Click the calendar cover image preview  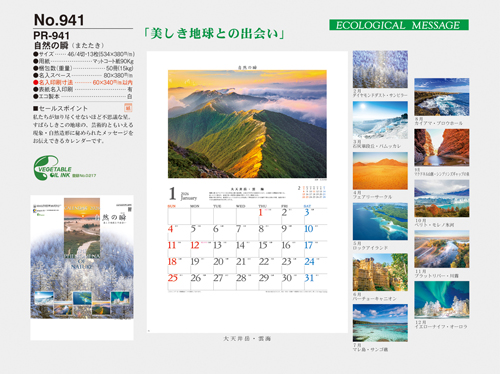[x=82, y=268]
